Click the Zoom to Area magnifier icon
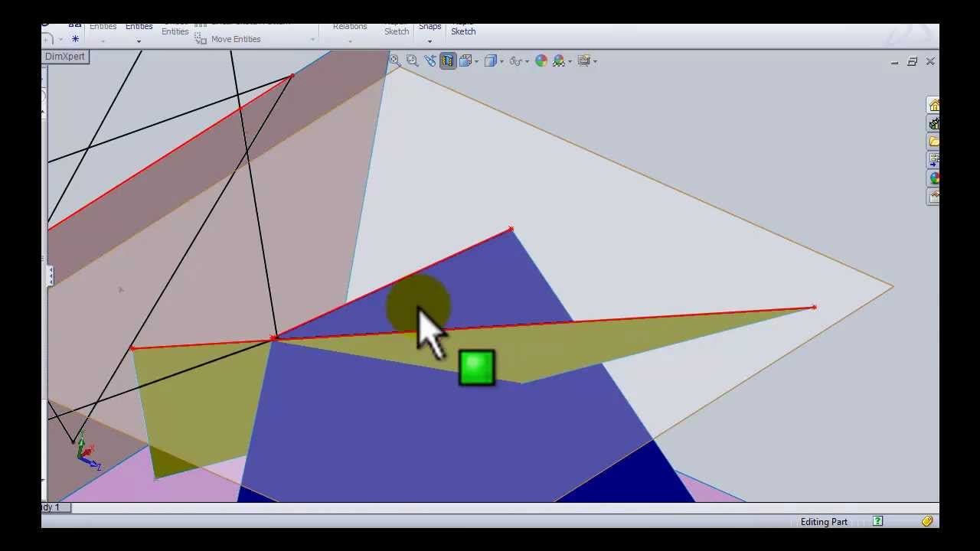Viewport: 980px width, 551px height. [412, 60]
